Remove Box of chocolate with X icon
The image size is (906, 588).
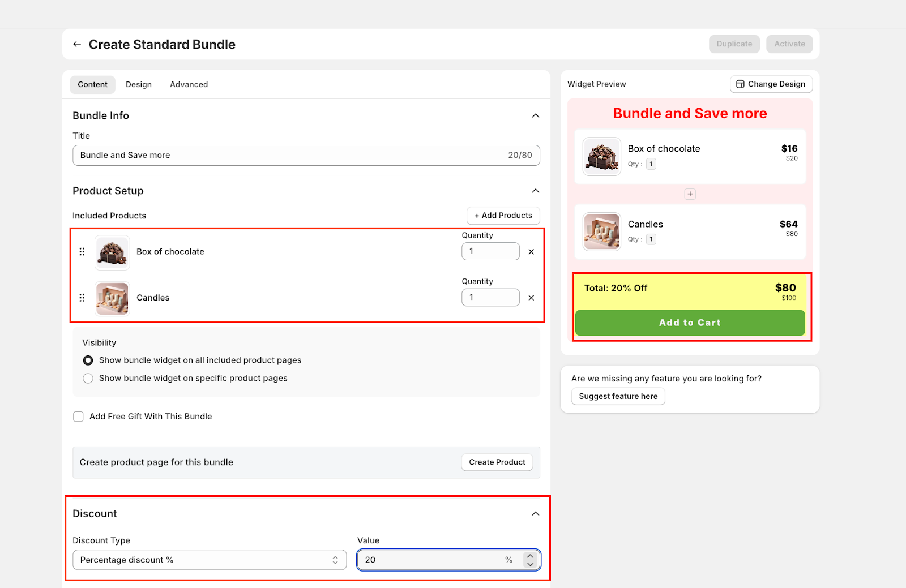pyautogui.click(x=531, y=252)
